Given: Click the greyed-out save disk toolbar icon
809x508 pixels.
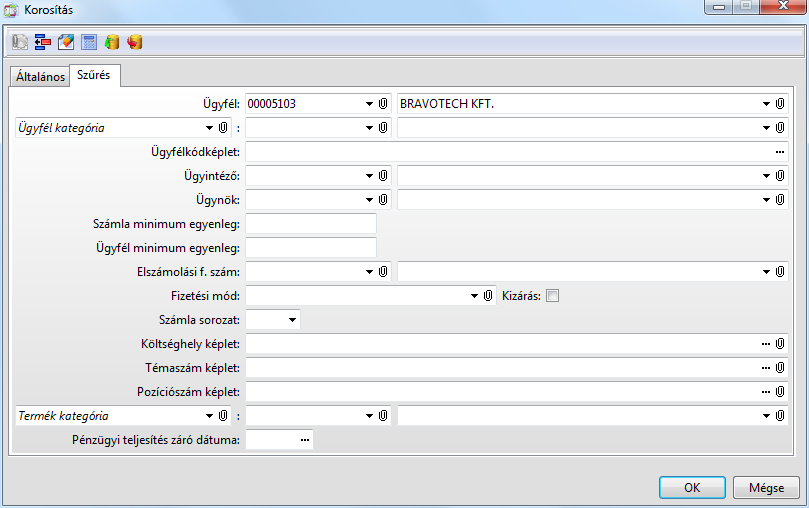Looking at the screenshot, I should click(20, 42).
